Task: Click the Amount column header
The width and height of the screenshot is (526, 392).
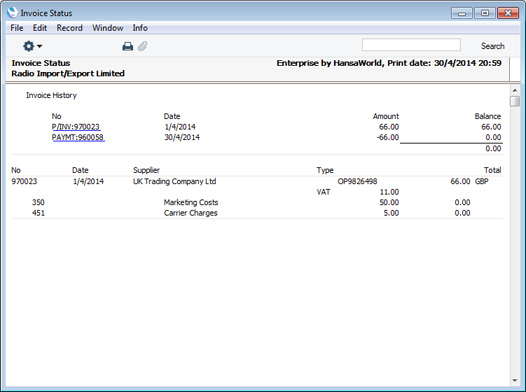Action: 386,116
